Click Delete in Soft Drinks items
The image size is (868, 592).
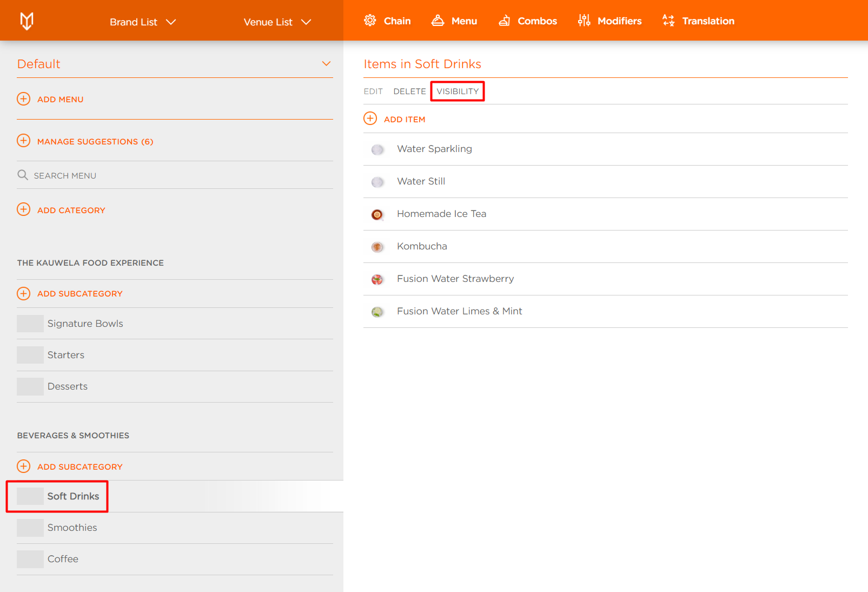pos(409,91)
